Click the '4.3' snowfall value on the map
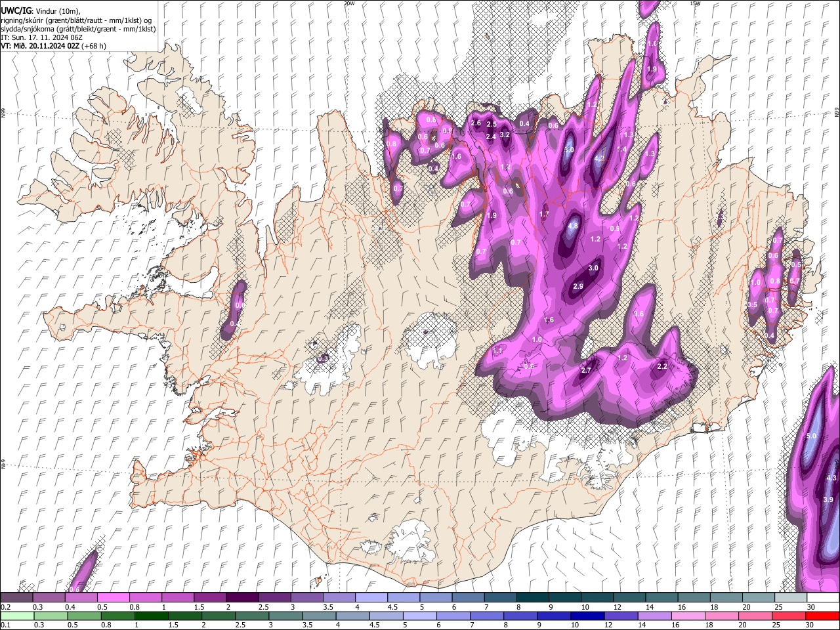Screen dimensions: 840x630 click(831, 478)
